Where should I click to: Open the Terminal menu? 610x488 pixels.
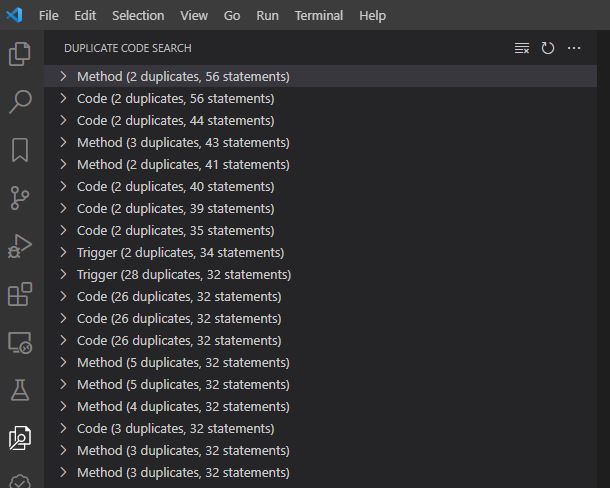tap(319, 16)
